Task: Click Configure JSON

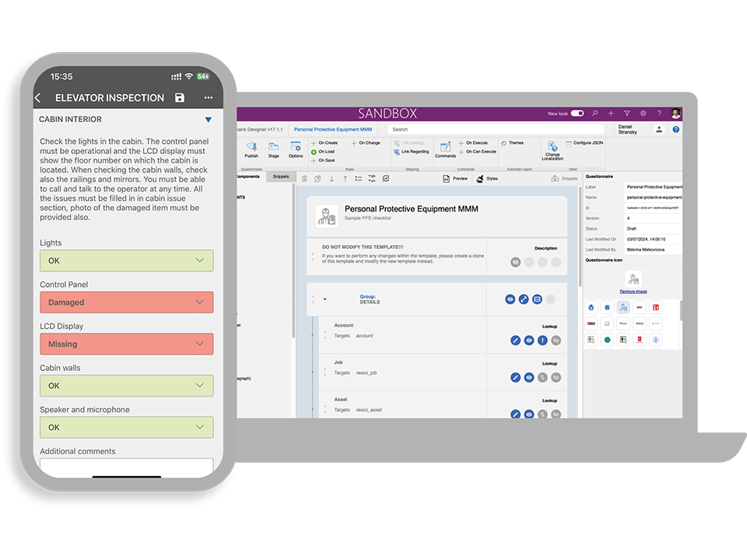Action: (x=584, y=143)
